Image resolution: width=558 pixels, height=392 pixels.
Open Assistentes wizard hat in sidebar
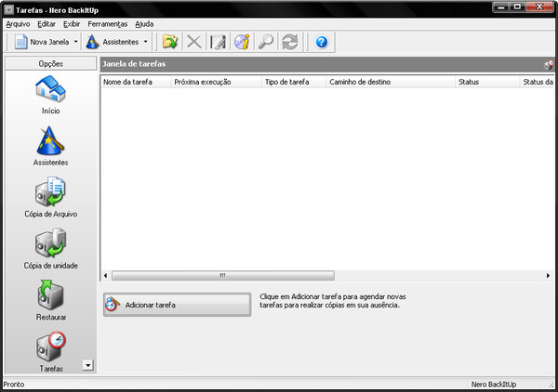[x=50, y=147]
